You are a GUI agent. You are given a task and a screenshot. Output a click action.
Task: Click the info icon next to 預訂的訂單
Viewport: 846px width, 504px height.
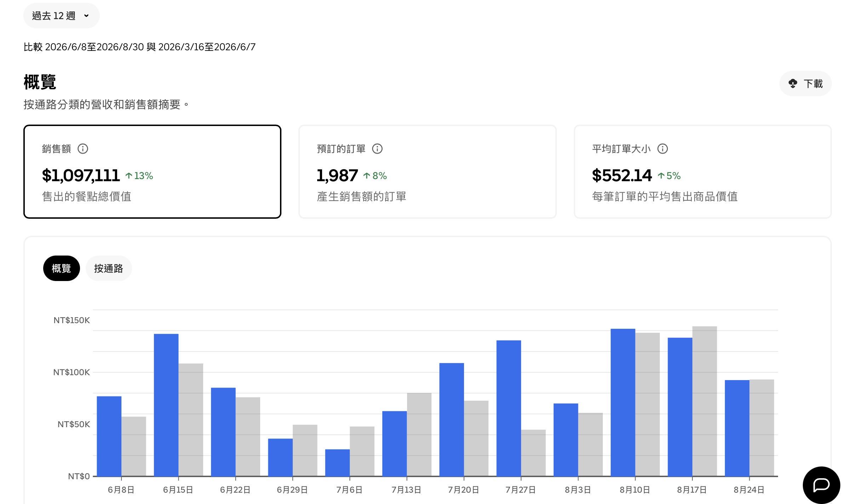(x=377, y=149)
